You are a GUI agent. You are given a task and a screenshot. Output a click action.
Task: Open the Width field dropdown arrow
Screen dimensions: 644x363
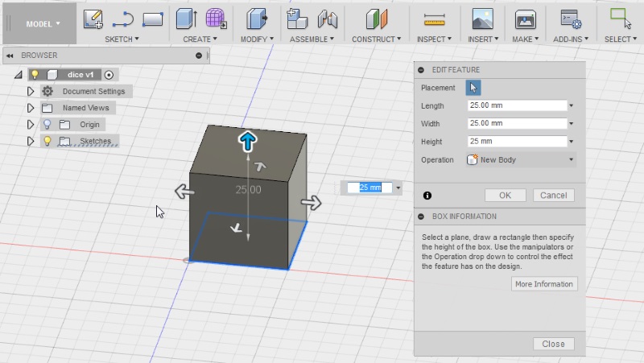(572, 124)
